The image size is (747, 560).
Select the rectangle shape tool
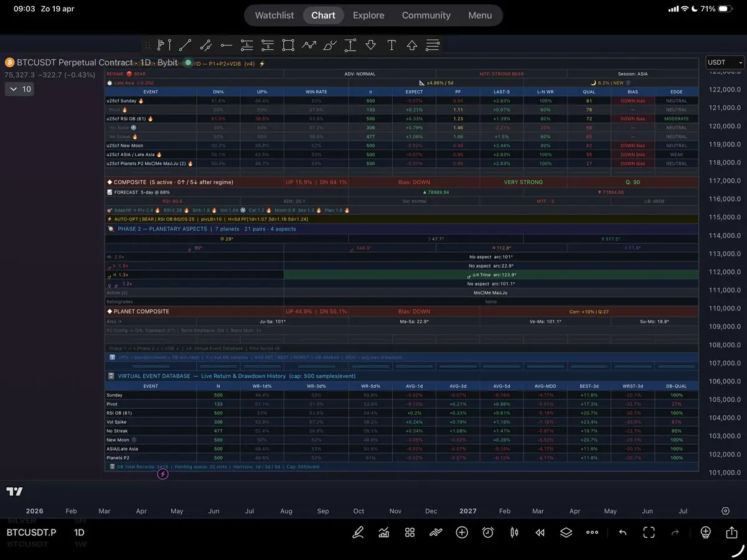pyautogui.click(x=288, y=45)
